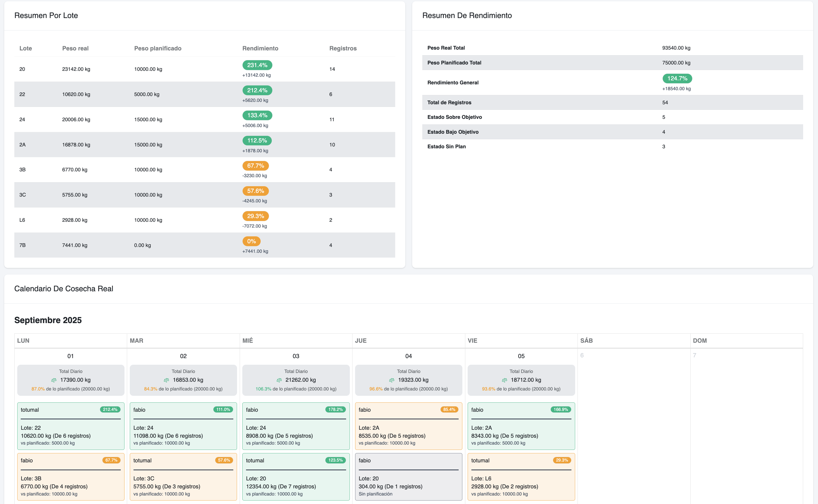Select the lote 2A table row
The image size is (818, 504).
coord(204,145)
